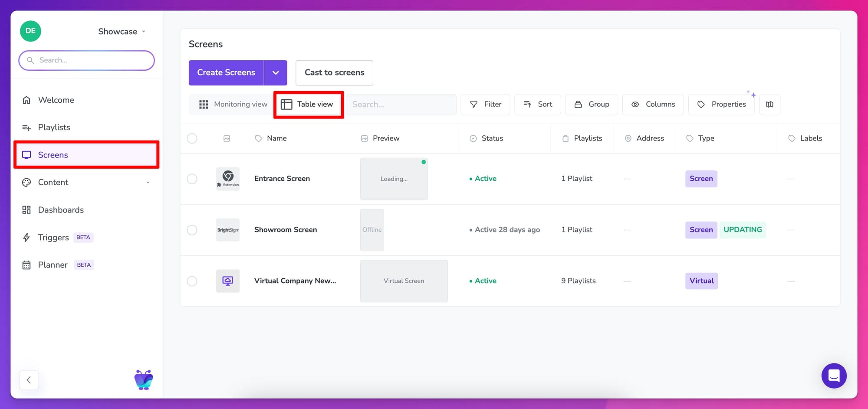Viewport: 868px width, 409px height.
Task: Click the Cast to screens button
Action: [x=334, y=73]
